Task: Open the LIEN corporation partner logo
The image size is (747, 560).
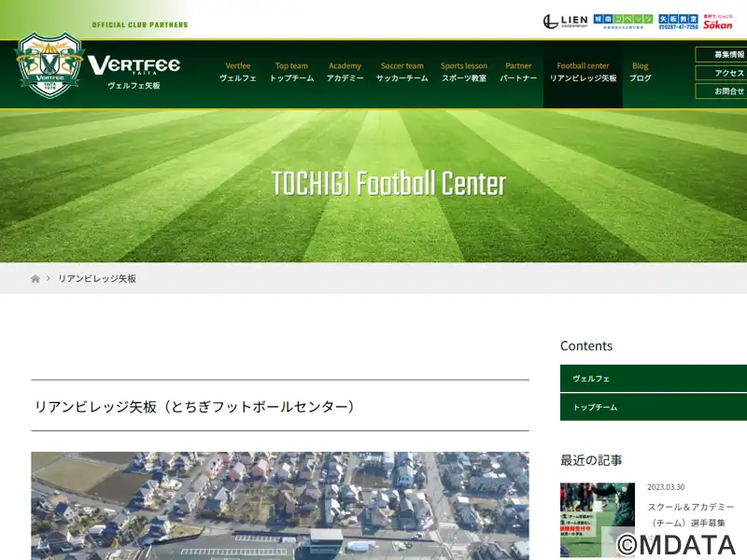Action: click(x=566, y=21)
